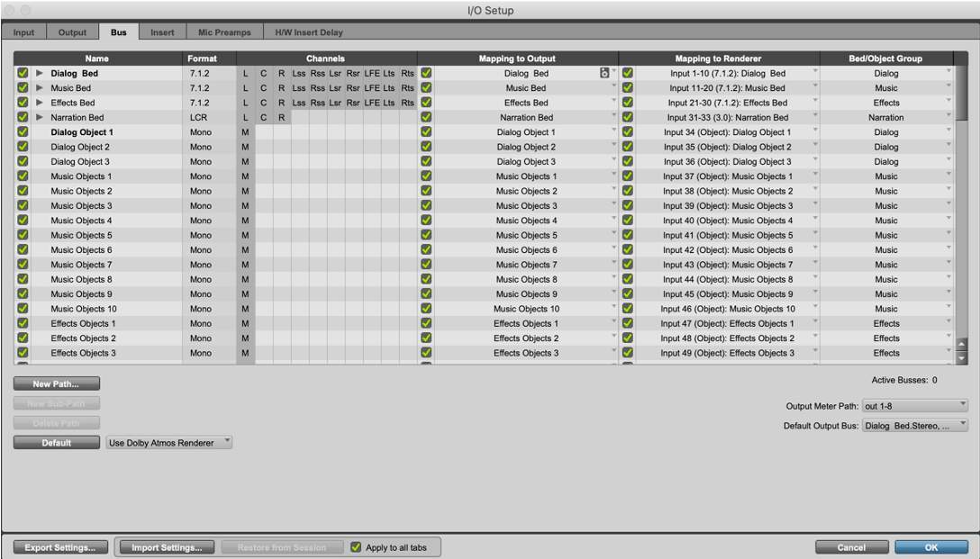Open the H/W Insert Delay tab
This screenshot has width=980, height=559.
tap(309, 32)
